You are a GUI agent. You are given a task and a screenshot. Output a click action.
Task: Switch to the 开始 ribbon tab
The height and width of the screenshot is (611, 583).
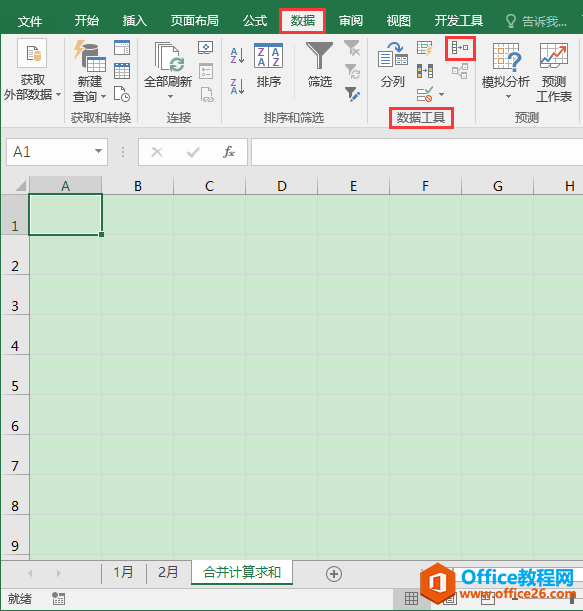87,21
